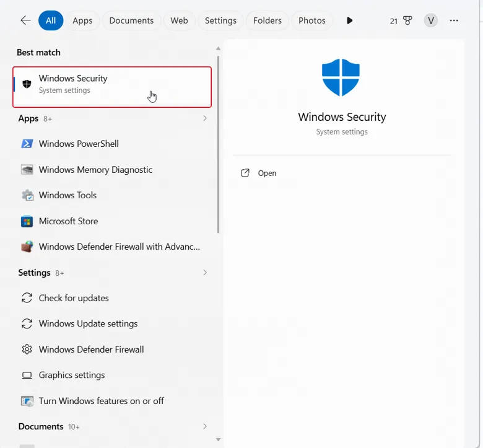The image size is (483, 448).
Task: Expand the Documents 10+ section chevron
Action: (205, 426)
